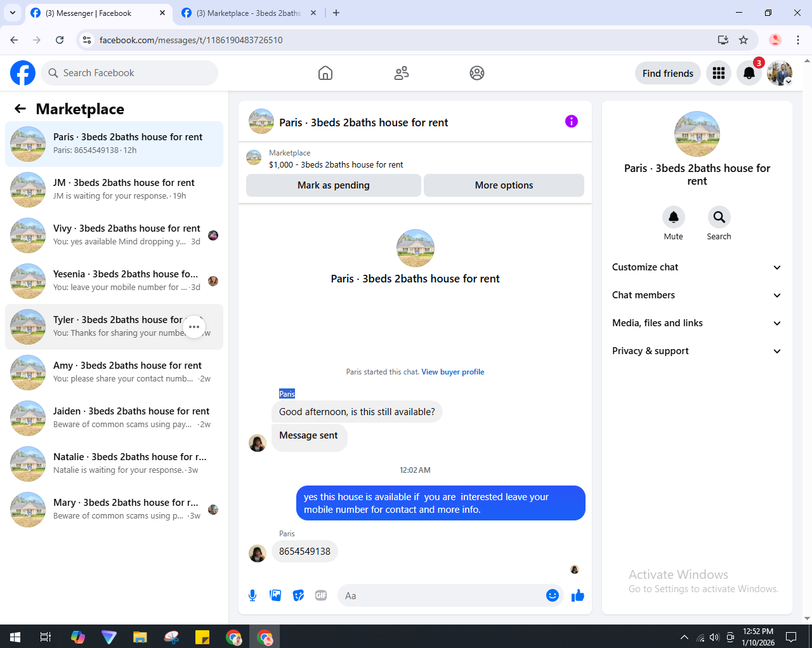Click the 8654549138 message bubble
Viewport: 812px width, 648px height.
pyautogui.click(x=304, y=552)
